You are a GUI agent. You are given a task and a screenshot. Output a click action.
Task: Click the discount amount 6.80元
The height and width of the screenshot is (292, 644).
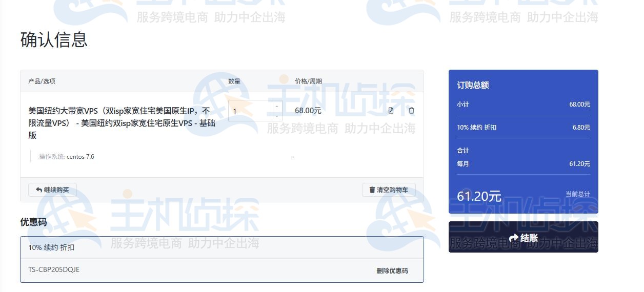pos(581,128)
